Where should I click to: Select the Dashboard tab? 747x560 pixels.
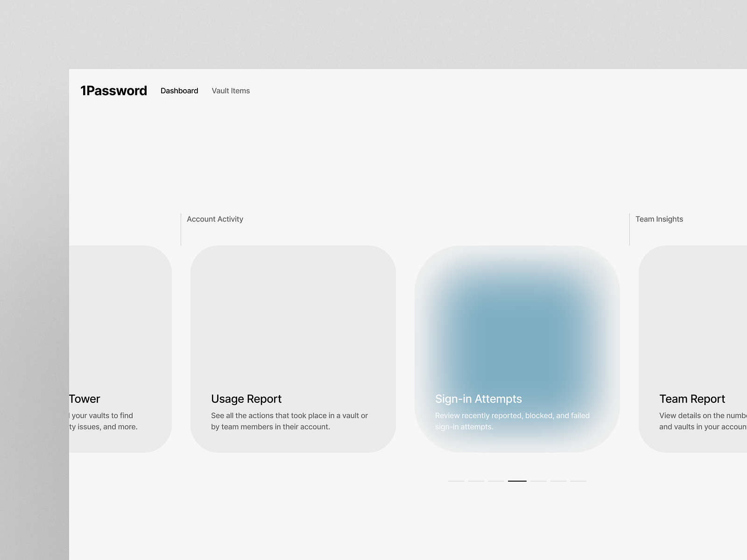(179, 91)
